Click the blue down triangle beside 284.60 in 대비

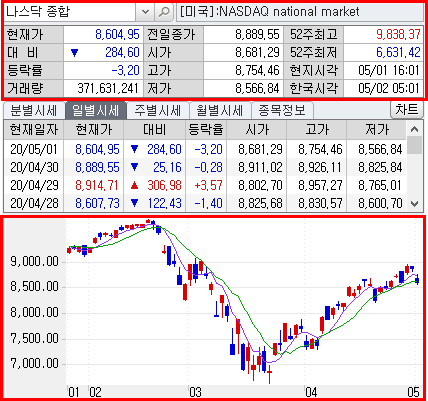75,53
